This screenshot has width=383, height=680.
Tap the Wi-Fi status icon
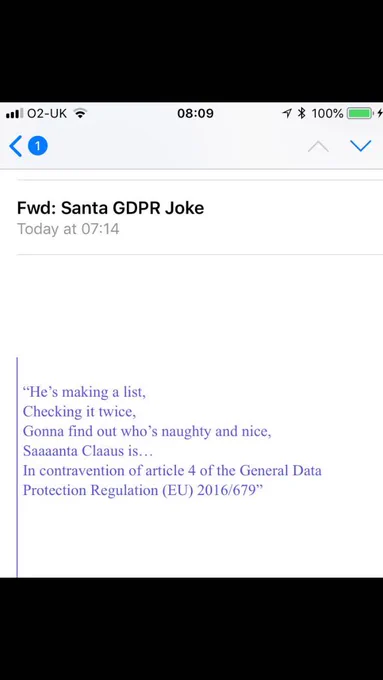(80, 113)
